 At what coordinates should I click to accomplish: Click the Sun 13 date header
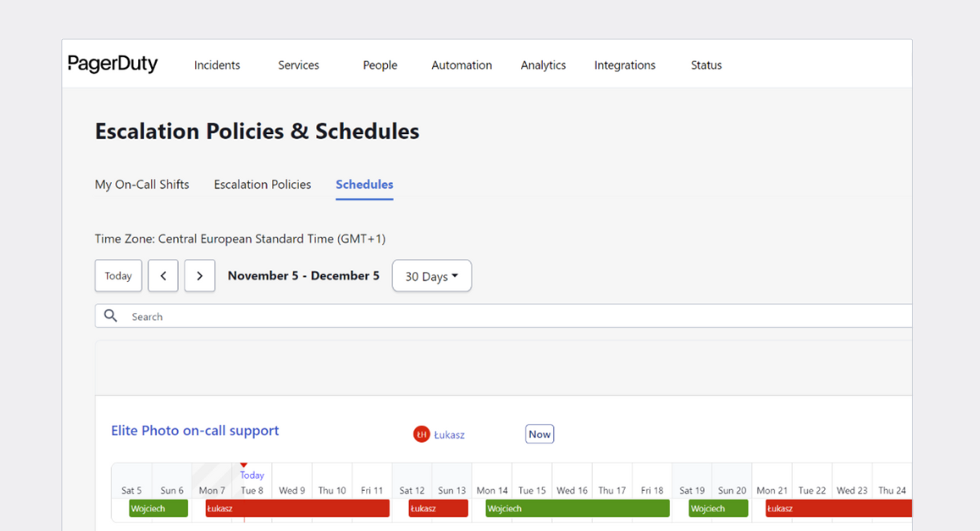coord(452,491)
